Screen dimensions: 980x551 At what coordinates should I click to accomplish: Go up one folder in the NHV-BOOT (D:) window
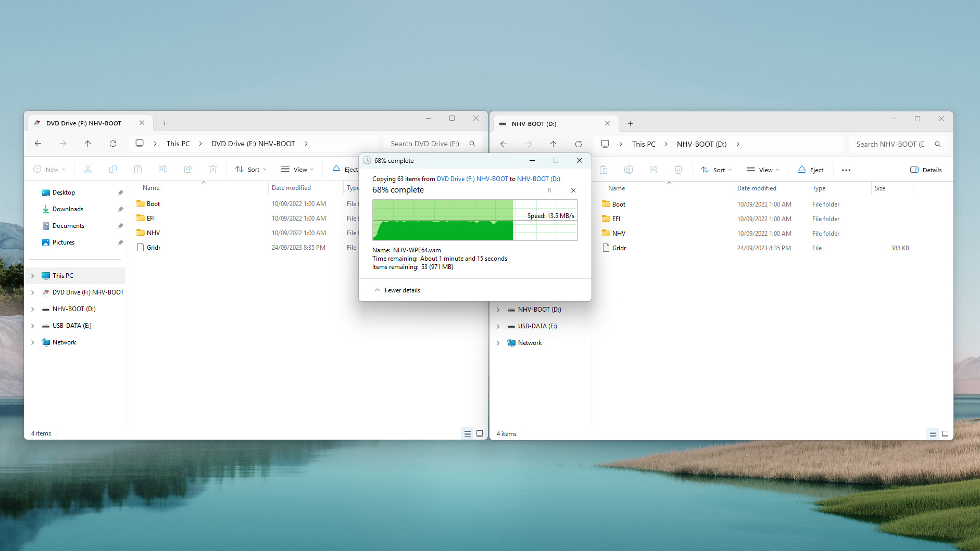click(x=553, y=144)
